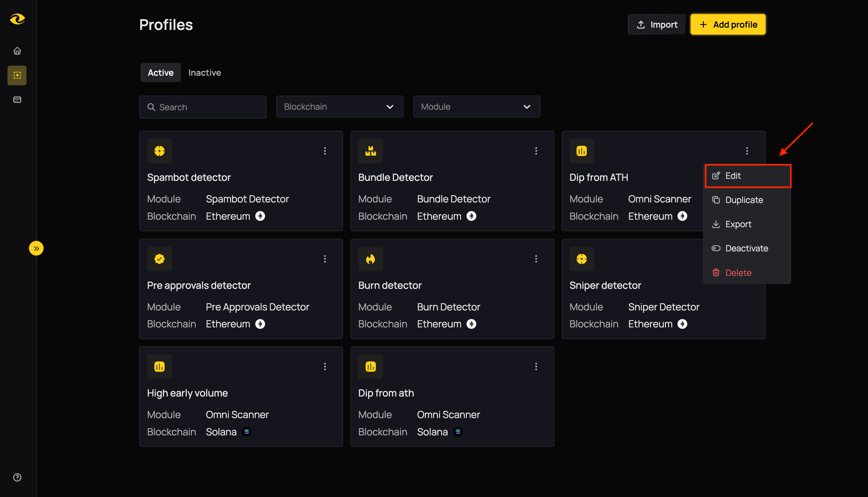The image size is (868, 497).
Task: Open the Home icon in the sidebar
Action: click(17, 50)
